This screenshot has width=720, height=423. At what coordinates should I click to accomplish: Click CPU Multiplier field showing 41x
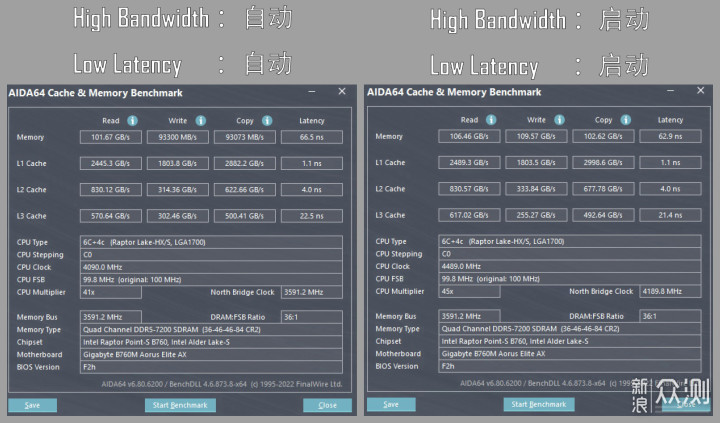111,292
